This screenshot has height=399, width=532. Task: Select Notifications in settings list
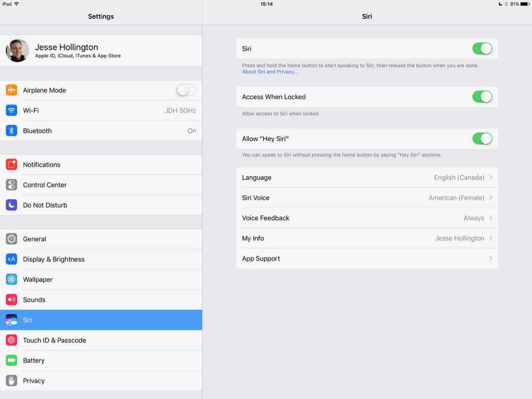pyautogui.click(x=42, y=165)
